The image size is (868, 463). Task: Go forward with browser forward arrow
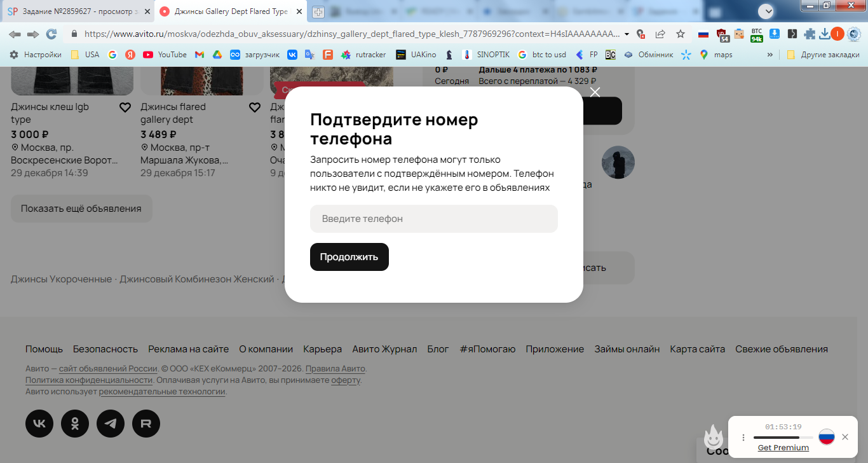[33, 34]
